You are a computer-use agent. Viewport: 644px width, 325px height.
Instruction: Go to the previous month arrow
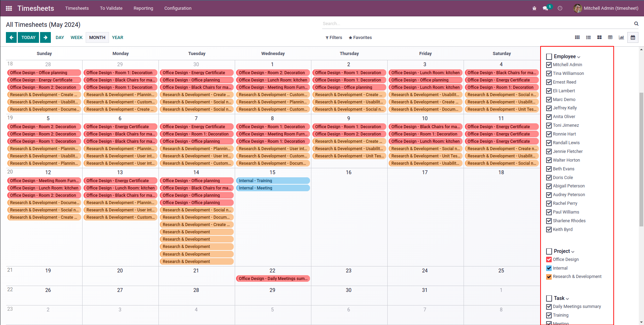coord(11,38)
